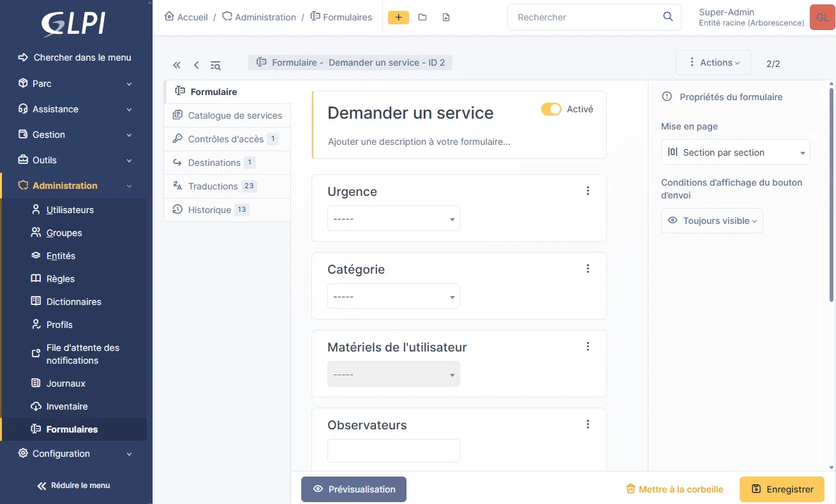This screenshot has width=836, height=504.
Task: Click the Observateurs input field
Action: coord(393,450)
